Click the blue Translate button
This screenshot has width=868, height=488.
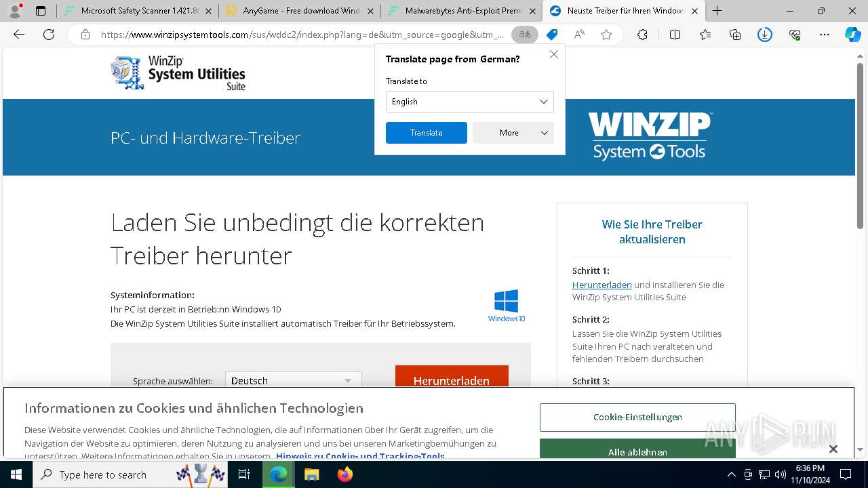[427, 133]
